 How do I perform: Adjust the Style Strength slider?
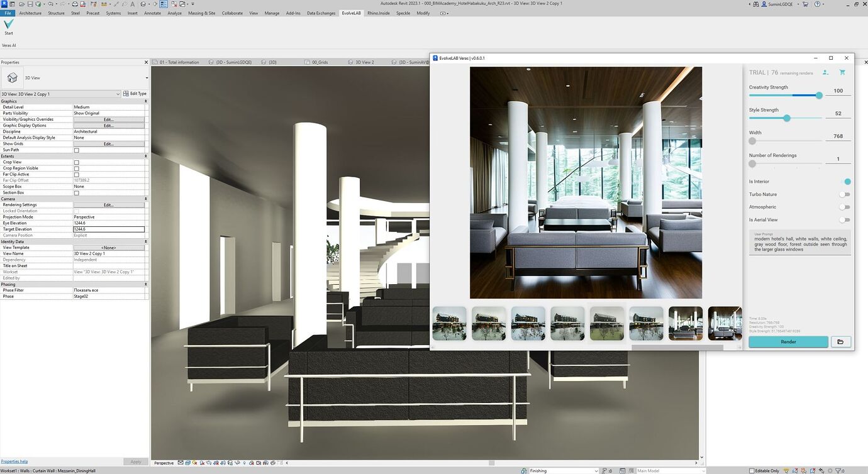[787, 118]
